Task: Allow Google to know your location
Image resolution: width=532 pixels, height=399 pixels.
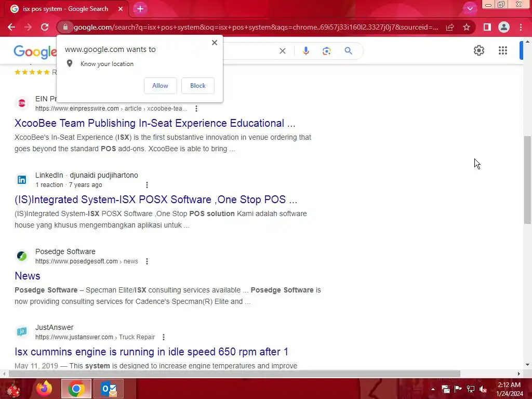Action: [x=160, y=86]
